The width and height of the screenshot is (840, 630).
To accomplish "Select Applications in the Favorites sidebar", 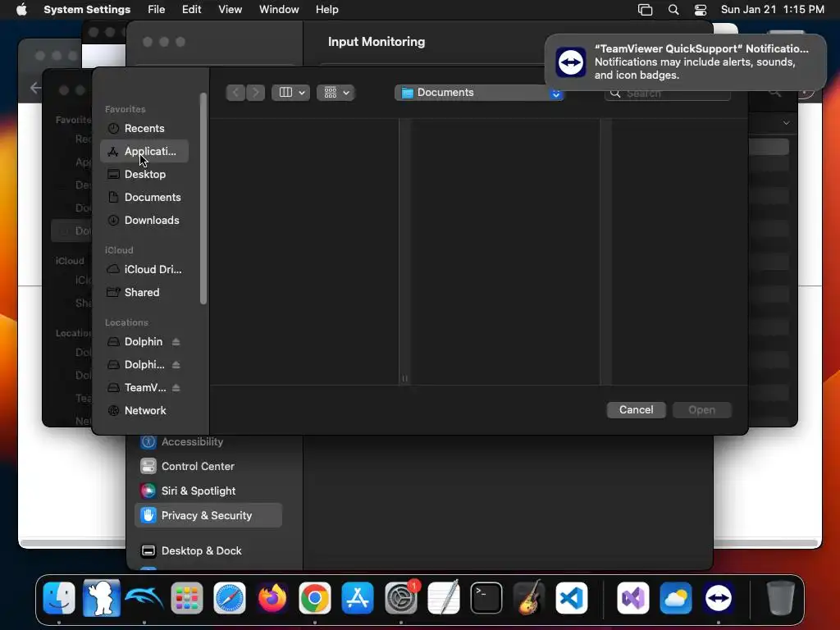I will [x=144, y=152].
